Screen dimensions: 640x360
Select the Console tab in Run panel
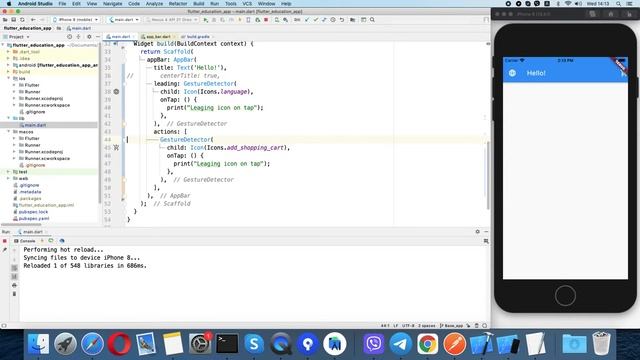[x=25, y=241]
